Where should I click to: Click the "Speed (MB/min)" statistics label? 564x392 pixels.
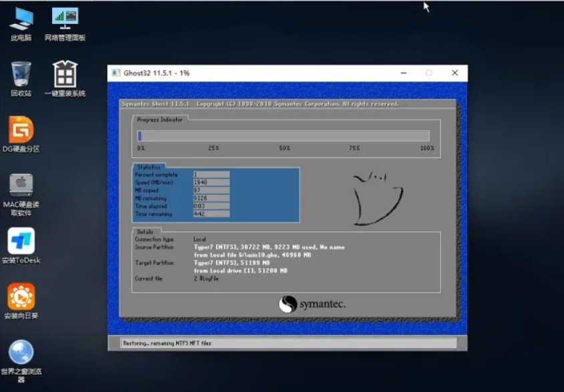click(154, 183)
